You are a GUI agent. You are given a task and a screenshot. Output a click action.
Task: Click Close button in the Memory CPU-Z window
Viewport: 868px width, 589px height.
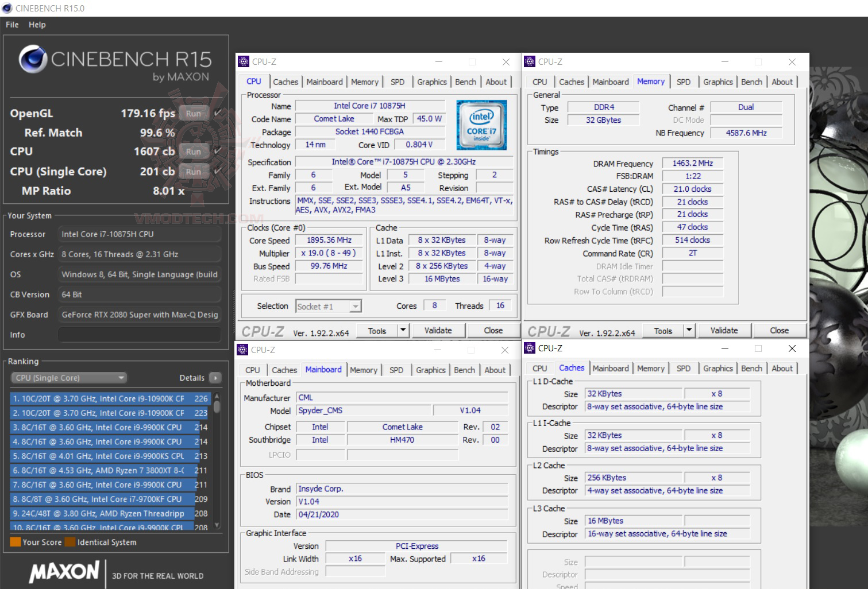pyautogui.click(x=779, y=330)
